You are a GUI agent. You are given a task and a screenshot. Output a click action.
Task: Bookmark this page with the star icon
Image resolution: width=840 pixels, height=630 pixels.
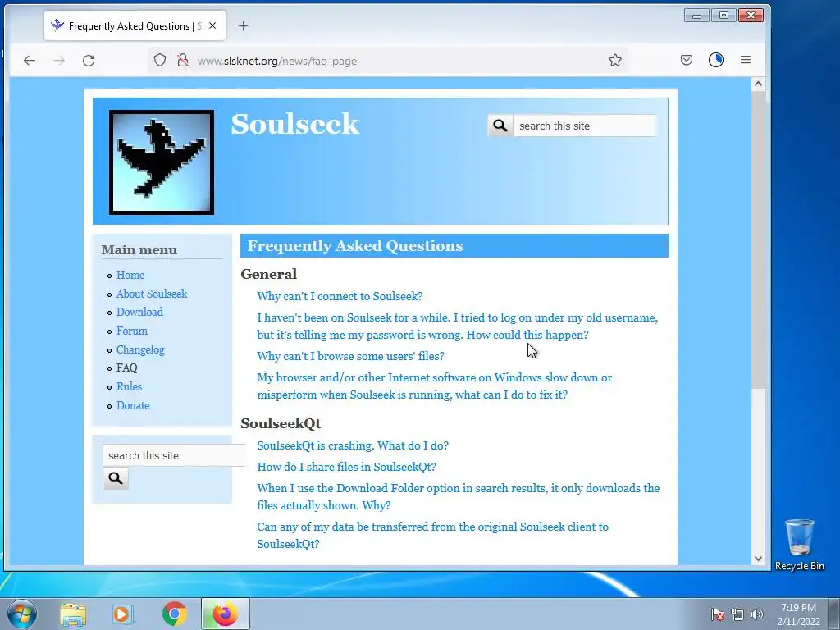[x=615, y=60]
